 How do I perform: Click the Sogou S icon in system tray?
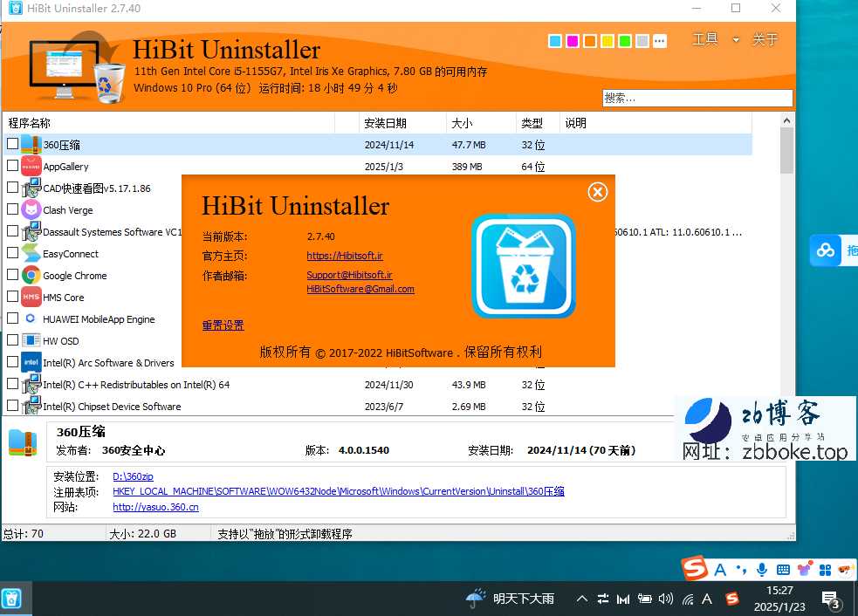[731, 599]
